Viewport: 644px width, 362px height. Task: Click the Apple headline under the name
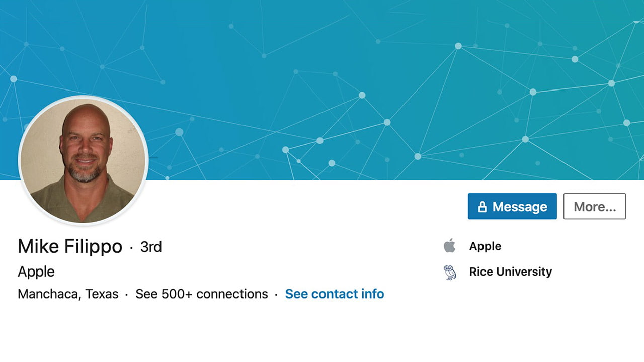tap(36, 271)
